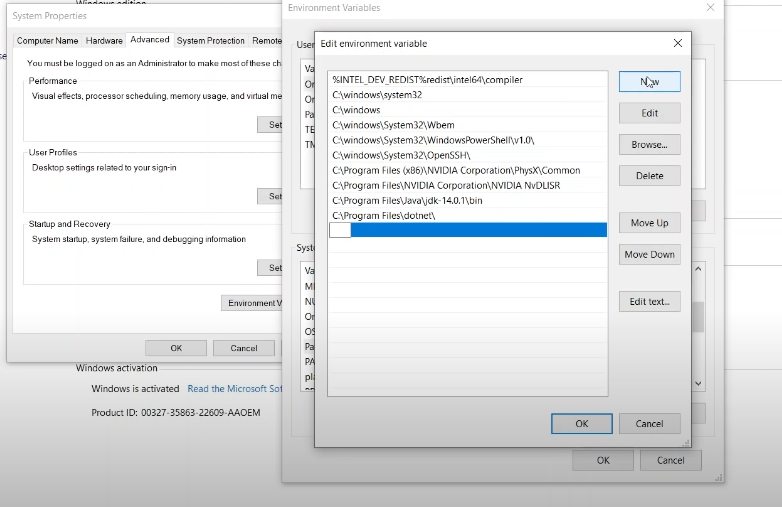Go to the System Protection tab
The width and height of the screenshot is (782, 507).
coord(210,41)
